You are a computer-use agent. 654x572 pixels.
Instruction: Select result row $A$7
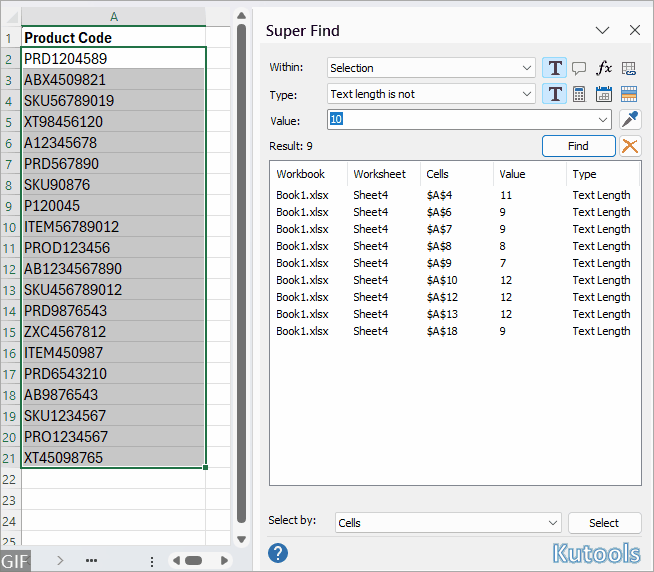click(455, 229)
